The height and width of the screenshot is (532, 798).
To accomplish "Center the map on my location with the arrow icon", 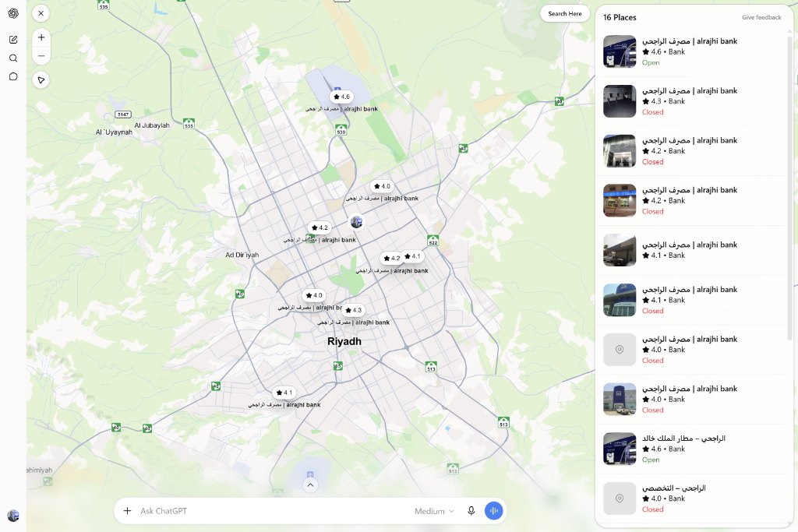I will (41, 80).
